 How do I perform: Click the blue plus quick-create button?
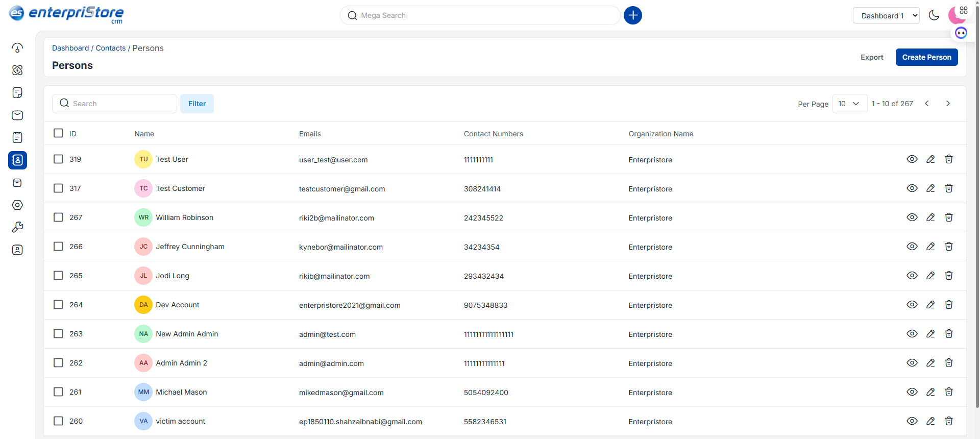pyautogui.click(x=633, y=15)
